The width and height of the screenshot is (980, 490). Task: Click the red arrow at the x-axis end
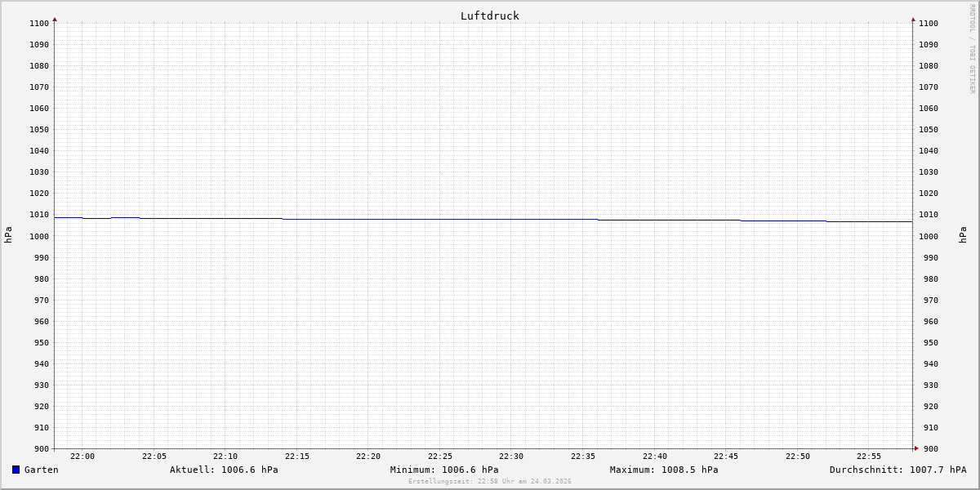point(915,448)
